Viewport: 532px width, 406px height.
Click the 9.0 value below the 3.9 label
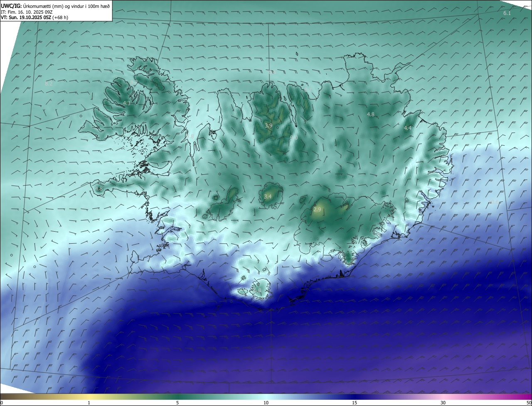[294, 137]
